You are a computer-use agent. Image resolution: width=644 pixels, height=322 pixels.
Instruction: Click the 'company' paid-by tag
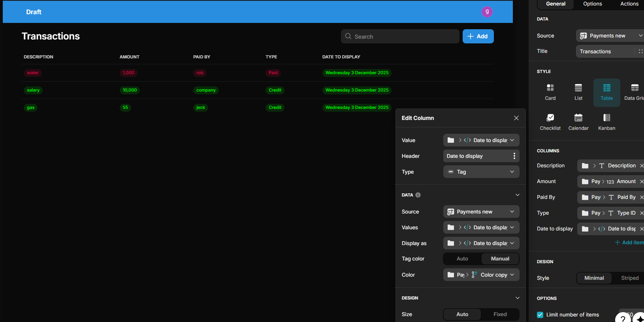(x=206, y=90)
